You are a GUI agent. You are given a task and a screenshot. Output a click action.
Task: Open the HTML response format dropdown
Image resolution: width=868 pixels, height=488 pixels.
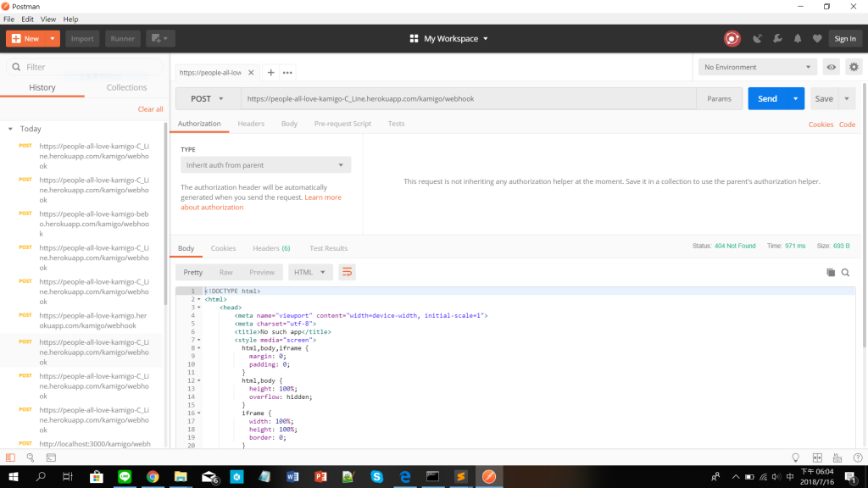310,272
